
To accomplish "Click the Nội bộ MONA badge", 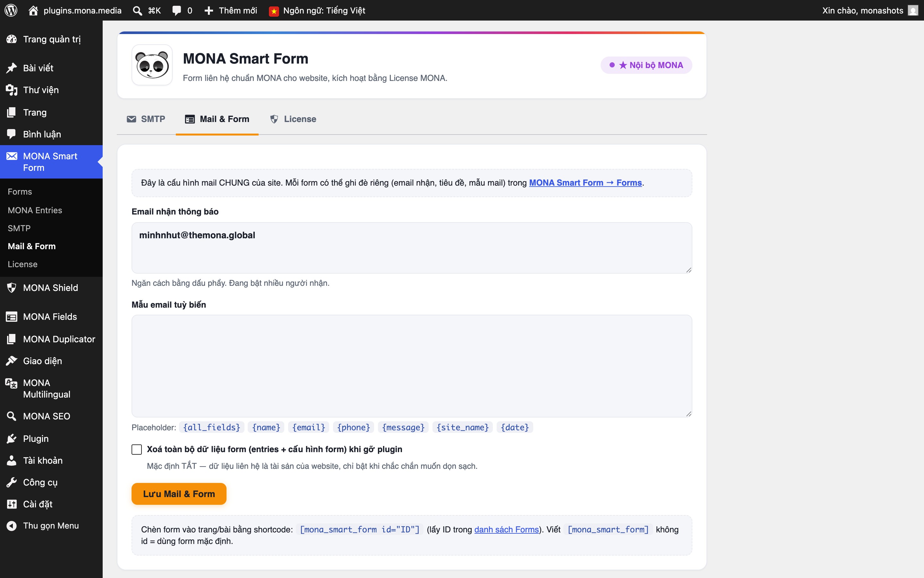I will tap(646, 65).
